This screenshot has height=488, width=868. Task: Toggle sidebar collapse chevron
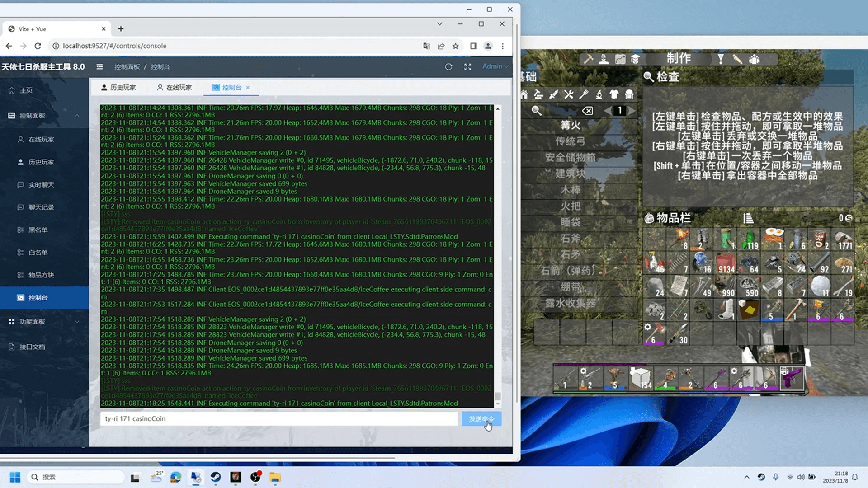(x=99, y=67)
